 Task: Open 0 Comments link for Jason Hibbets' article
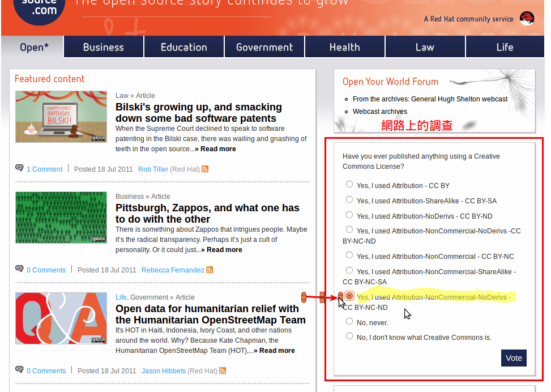tap(46, 371)
